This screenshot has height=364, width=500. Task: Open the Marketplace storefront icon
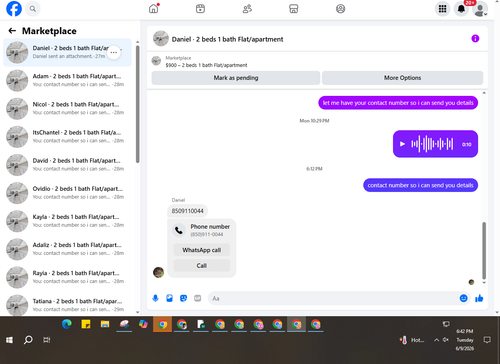[294, 9]
